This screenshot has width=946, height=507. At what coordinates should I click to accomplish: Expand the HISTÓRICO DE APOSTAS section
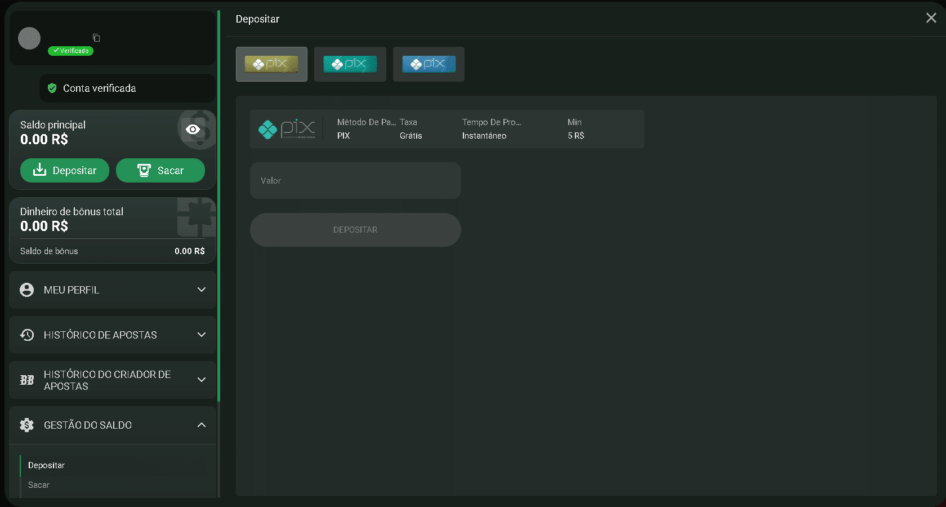201,335
